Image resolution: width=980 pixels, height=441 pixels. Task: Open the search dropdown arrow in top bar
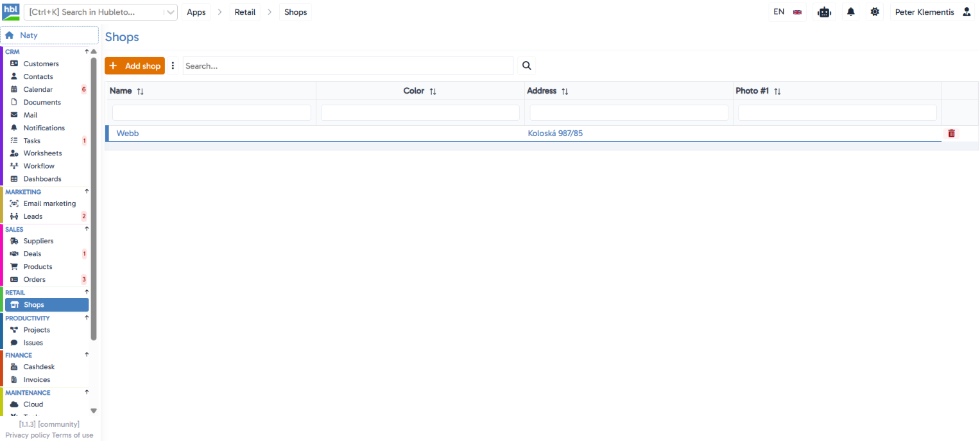170,12
